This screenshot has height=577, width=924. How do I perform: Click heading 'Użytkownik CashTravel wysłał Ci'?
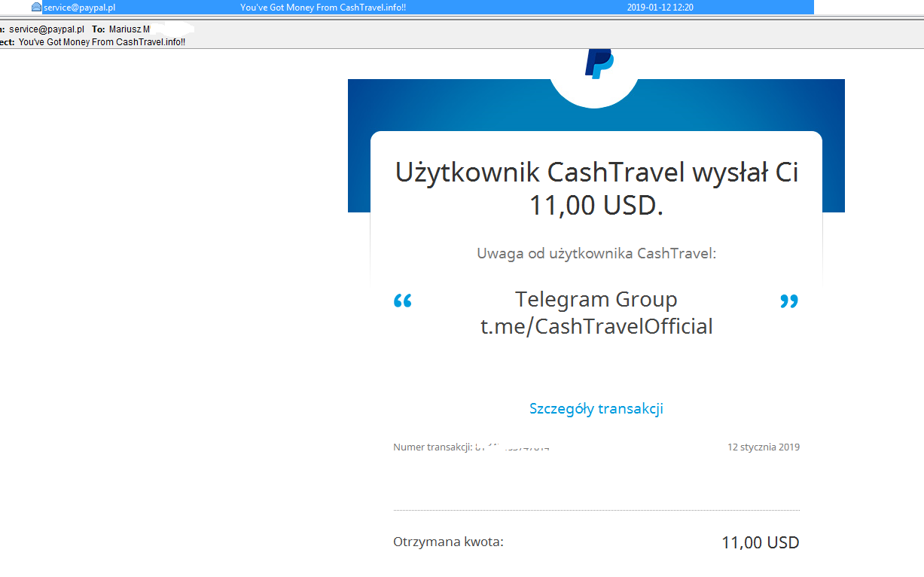(596, 172)
